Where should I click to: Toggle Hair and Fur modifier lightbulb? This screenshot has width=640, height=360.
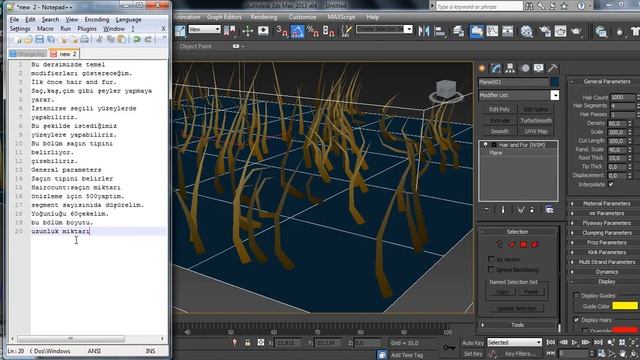pos(485,144)
